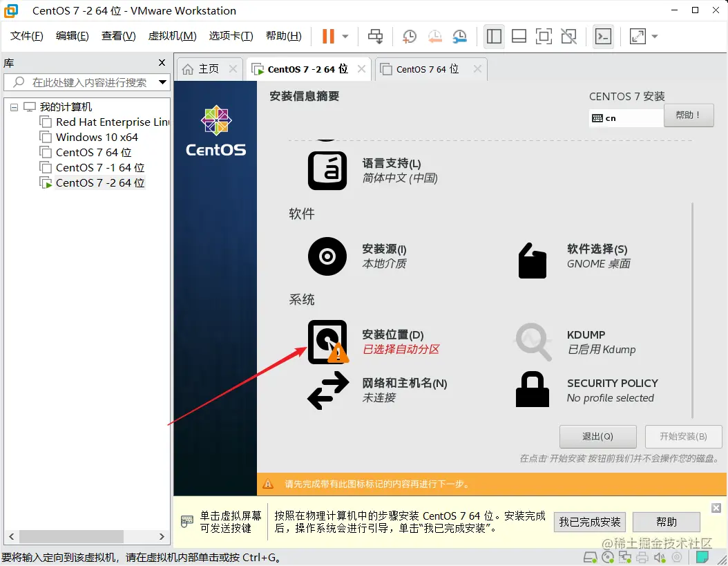Click the library horizontal scrollbar thumb
Screen dimensions: 728x566
(71, 536)
